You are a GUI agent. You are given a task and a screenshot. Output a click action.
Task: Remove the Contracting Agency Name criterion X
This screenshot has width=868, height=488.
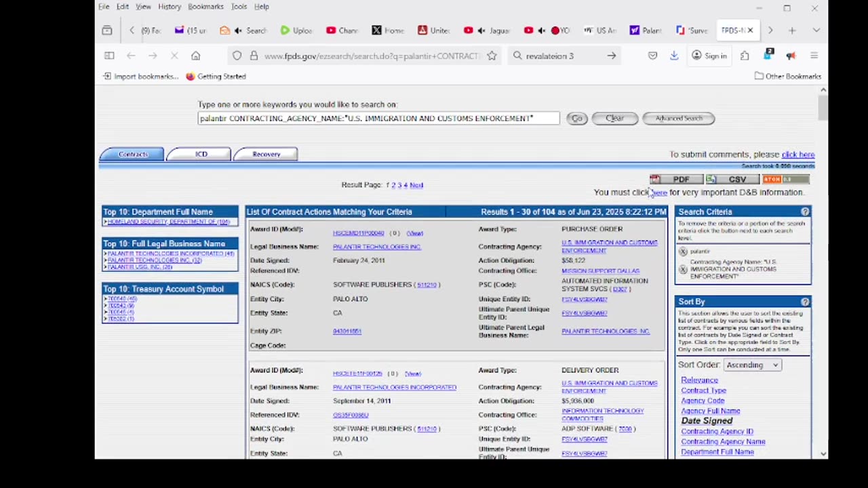683,269
